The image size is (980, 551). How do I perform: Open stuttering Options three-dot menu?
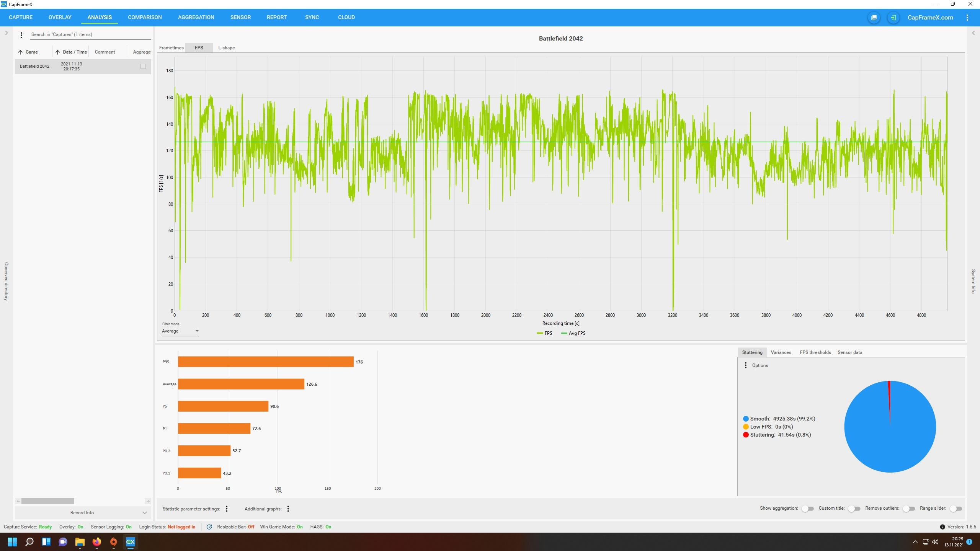coord(745,365)
